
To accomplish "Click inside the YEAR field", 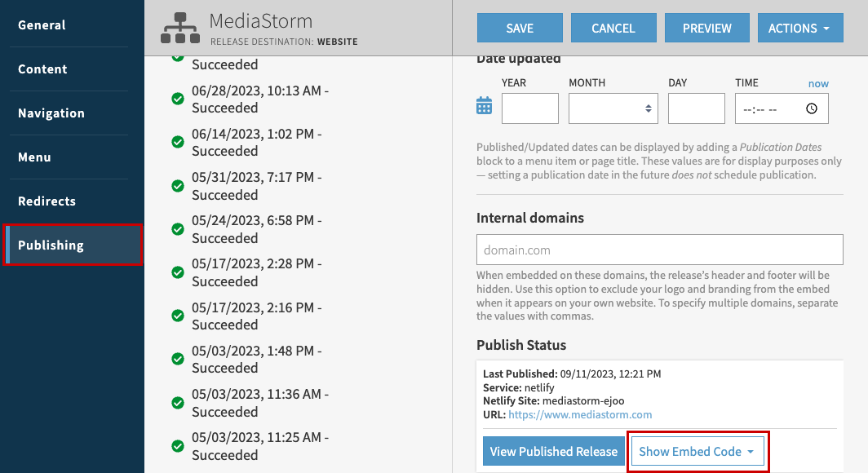I will 529,108.
